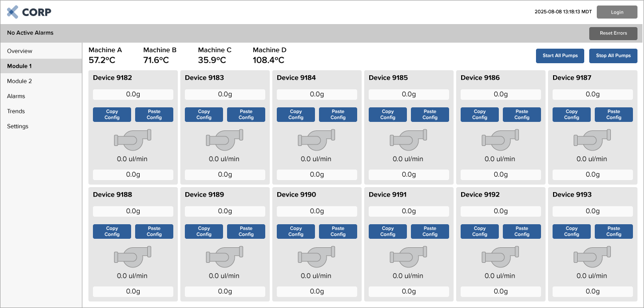This screenshot has height=308, width=644.
Task: Click the Device 9182 pump icon
Action: point(133,140)
